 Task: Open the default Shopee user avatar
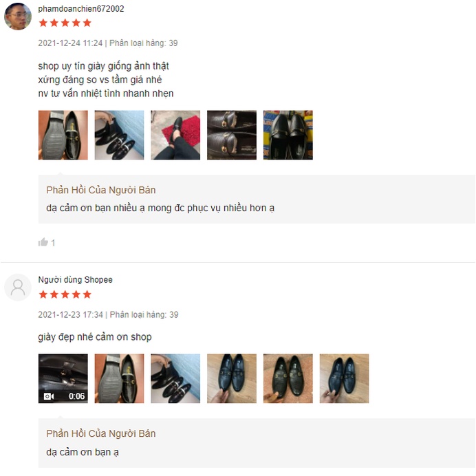(18, 287)
